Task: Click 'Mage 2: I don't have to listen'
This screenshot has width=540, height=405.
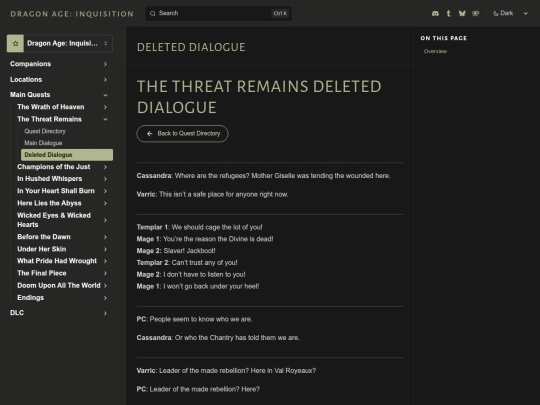Action: (191, 274)
